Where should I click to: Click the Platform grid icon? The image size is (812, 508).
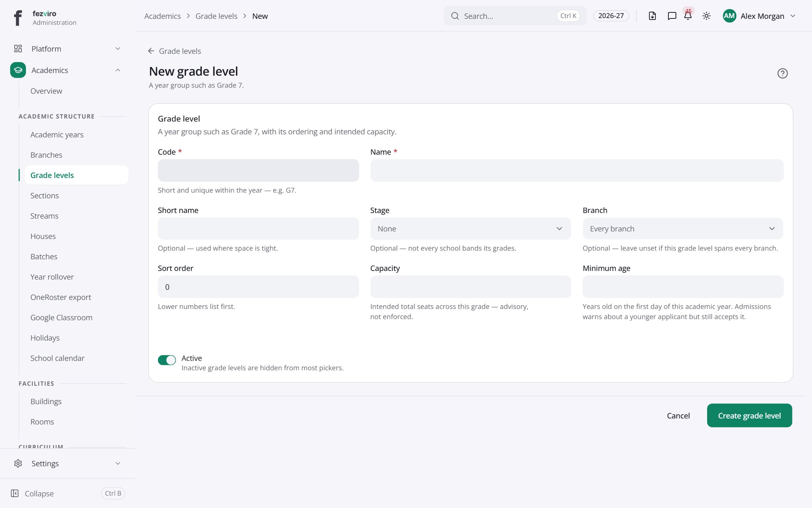click(x=18, y=49)
